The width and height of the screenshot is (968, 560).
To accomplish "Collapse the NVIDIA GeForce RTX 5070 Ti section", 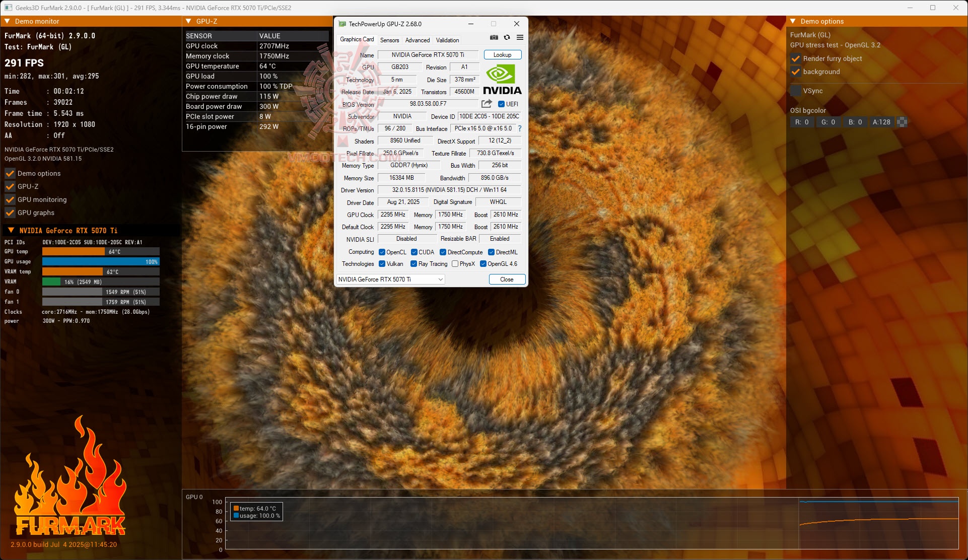I will (x=11, y=230).
